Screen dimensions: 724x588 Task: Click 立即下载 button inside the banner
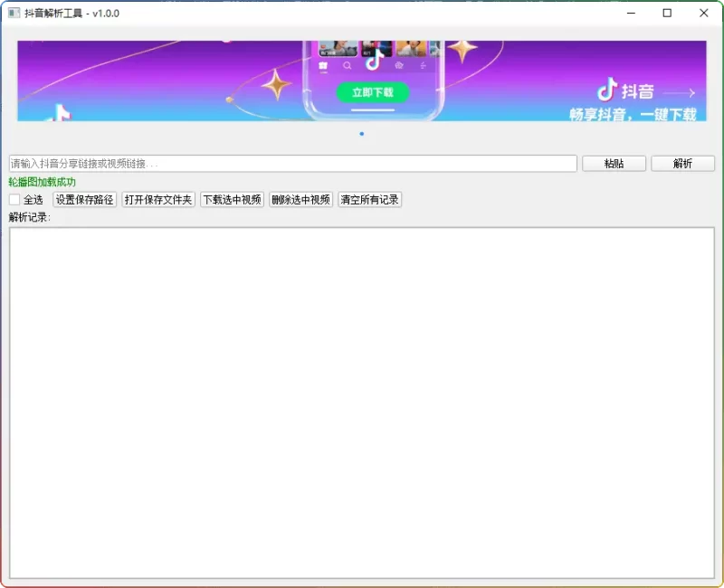tap(372, 92)
